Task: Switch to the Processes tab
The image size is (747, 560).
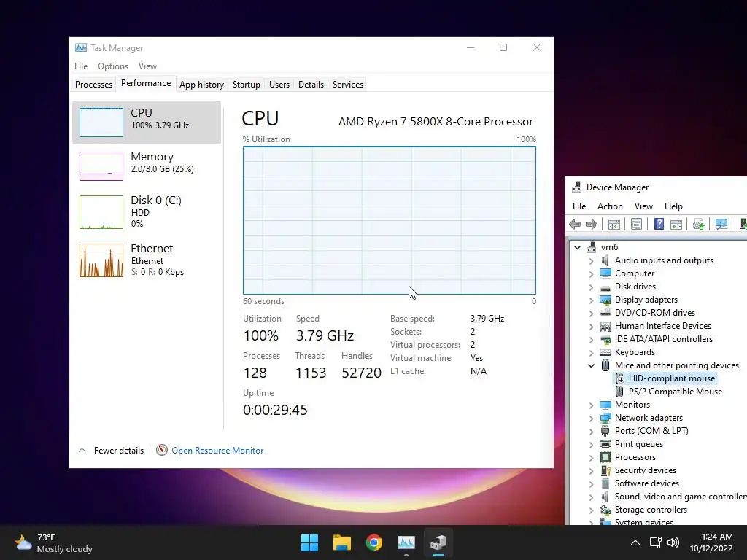Action: pyautogui.click(x=93, y=85)
